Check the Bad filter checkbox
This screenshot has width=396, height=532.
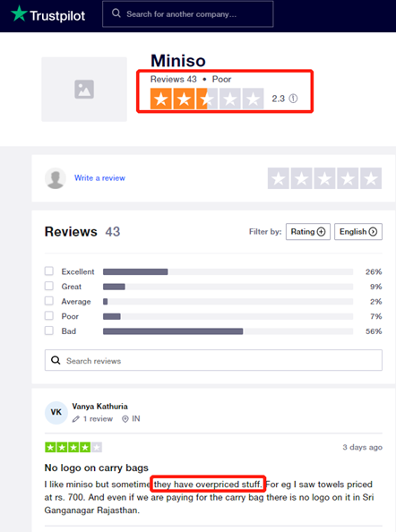(49, 330)
